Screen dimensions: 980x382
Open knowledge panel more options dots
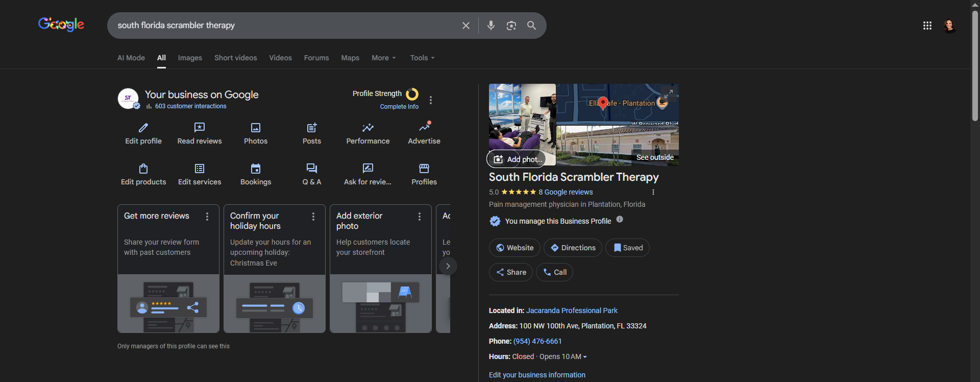pos(653,192)
